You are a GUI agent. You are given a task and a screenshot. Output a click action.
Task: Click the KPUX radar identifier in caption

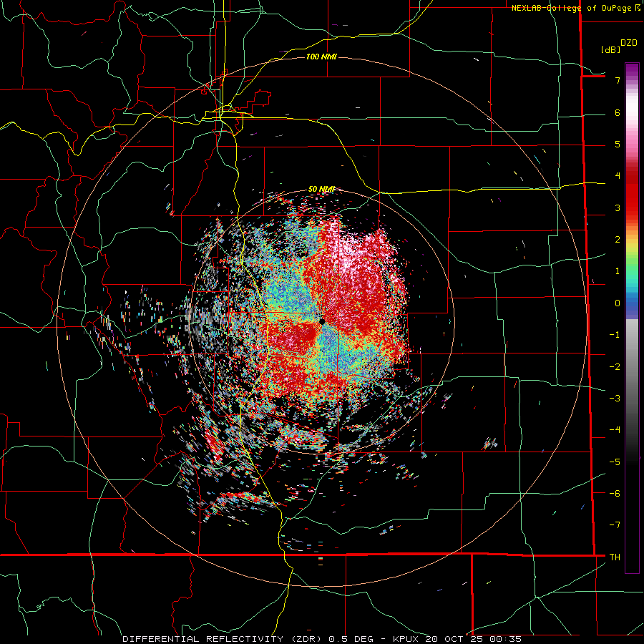pyautogui.click(x=407, y=639)
